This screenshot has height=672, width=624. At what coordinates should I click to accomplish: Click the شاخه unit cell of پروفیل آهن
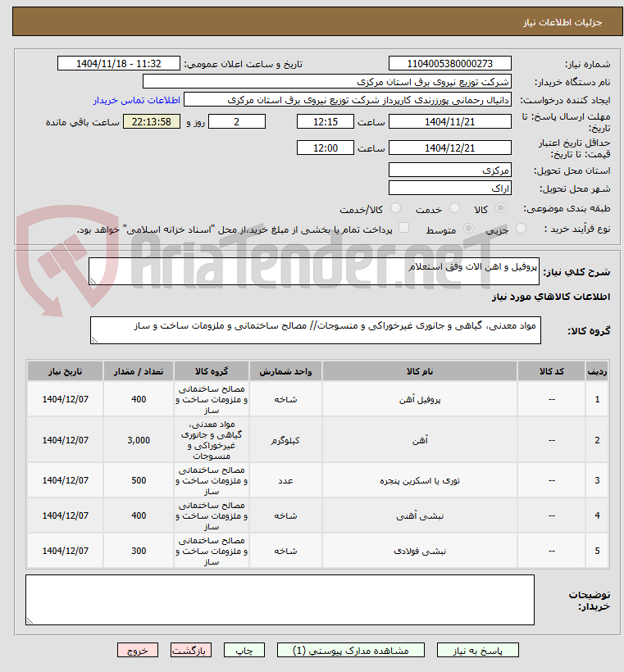[285, 399]
